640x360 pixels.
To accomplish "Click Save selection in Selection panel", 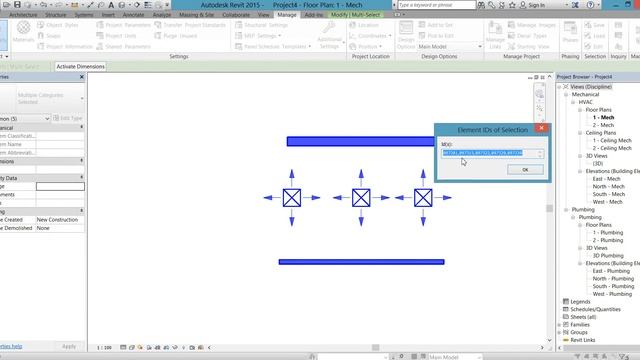I will (594, 25).
